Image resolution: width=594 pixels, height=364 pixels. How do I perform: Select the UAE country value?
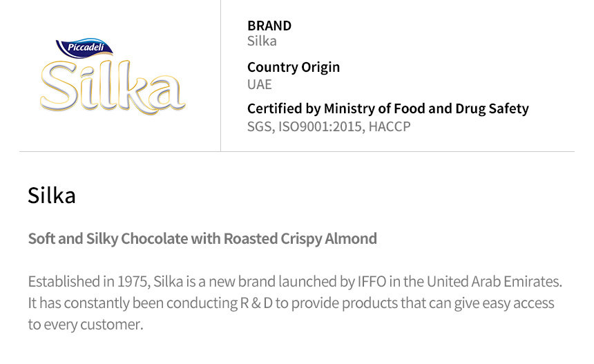click(x=260, y=84)
